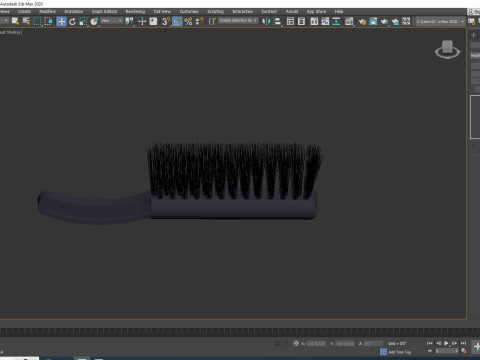Click the Mirror tool icon
480x360 pixels.
[266, 21]
